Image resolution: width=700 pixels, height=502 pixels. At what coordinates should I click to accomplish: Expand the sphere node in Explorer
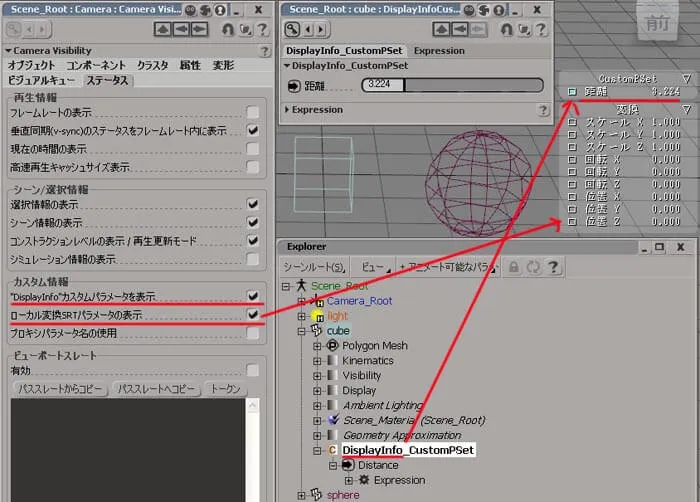pos(301,495)
